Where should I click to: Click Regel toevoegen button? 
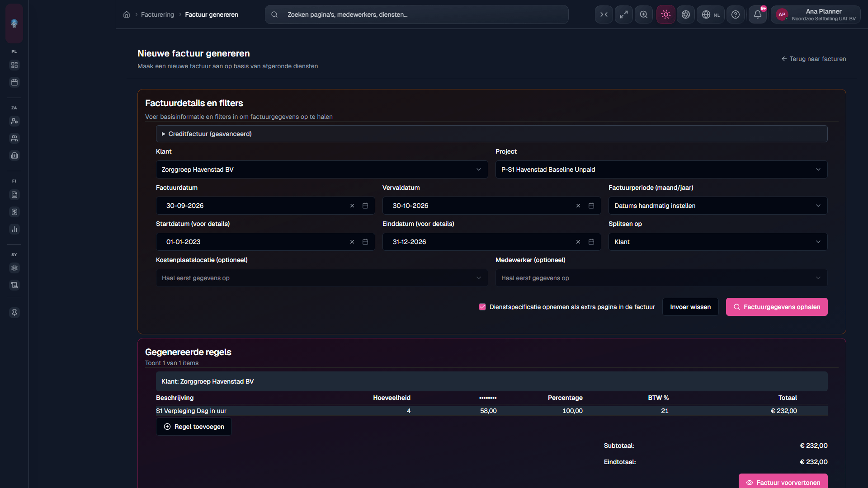(x=194, y=427)
